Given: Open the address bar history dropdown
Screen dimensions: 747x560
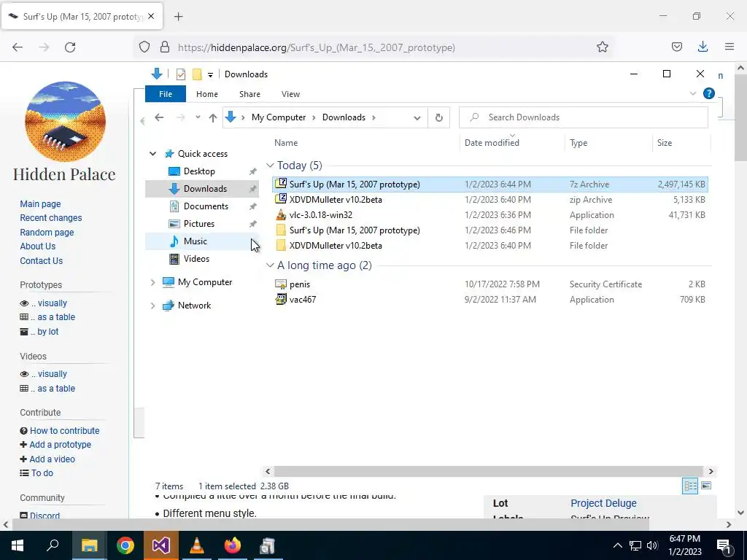Looking at the screenshot, I should pos(417,117).
